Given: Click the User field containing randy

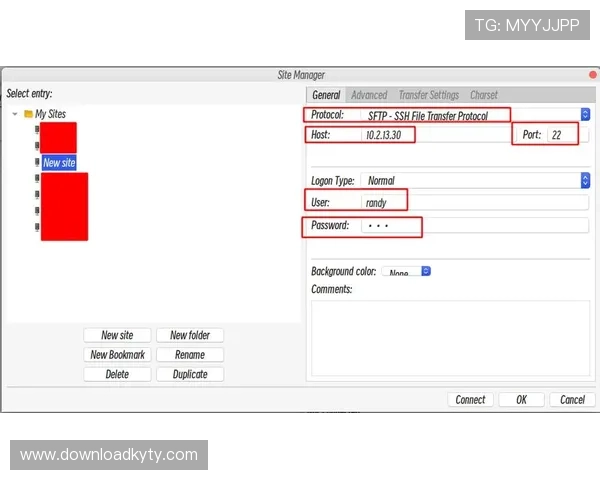Looking at the screenshot, I should (x=474, y=202).
